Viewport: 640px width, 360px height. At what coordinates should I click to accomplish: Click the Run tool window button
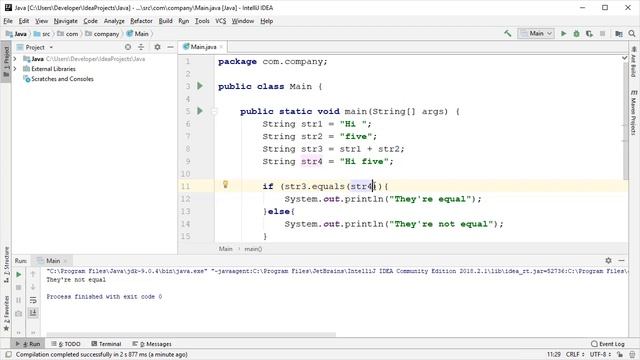point(28,344)
